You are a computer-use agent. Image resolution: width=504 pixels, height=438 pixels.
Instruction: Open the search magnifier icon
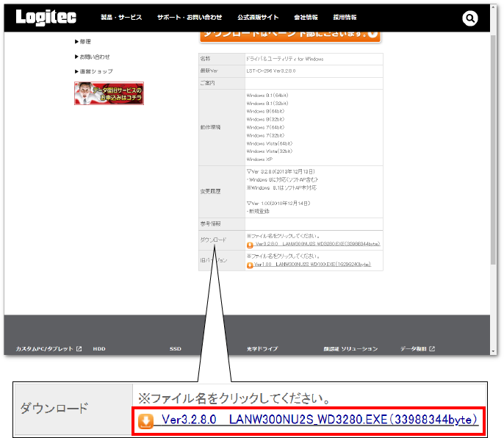point(470,18)
